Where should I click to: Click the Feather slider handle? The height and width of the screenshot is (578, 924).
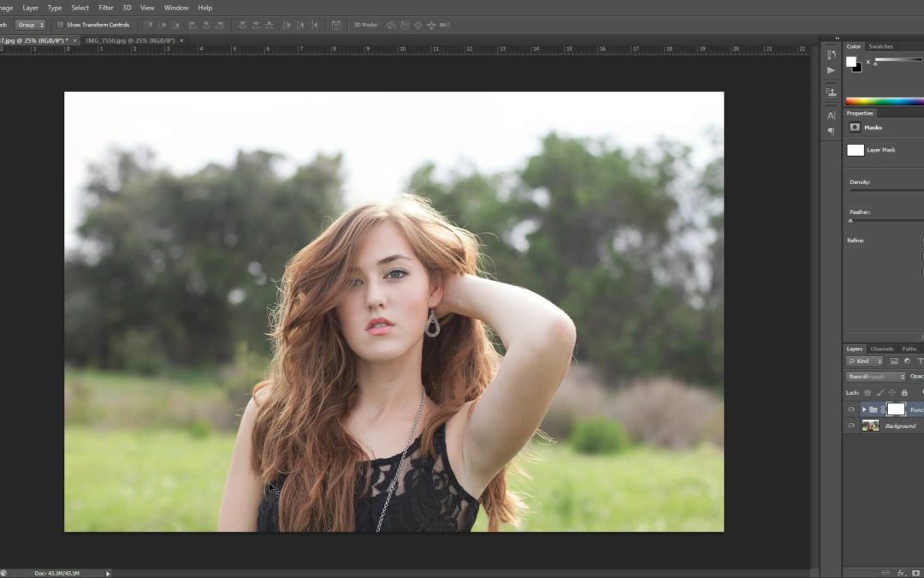coord(850,221)
